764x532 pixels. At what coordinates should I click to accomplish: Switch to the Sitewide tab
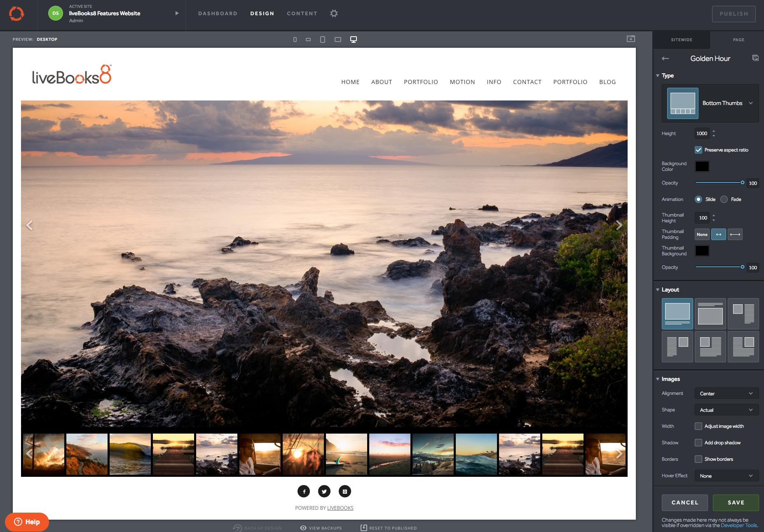point(682,40)
